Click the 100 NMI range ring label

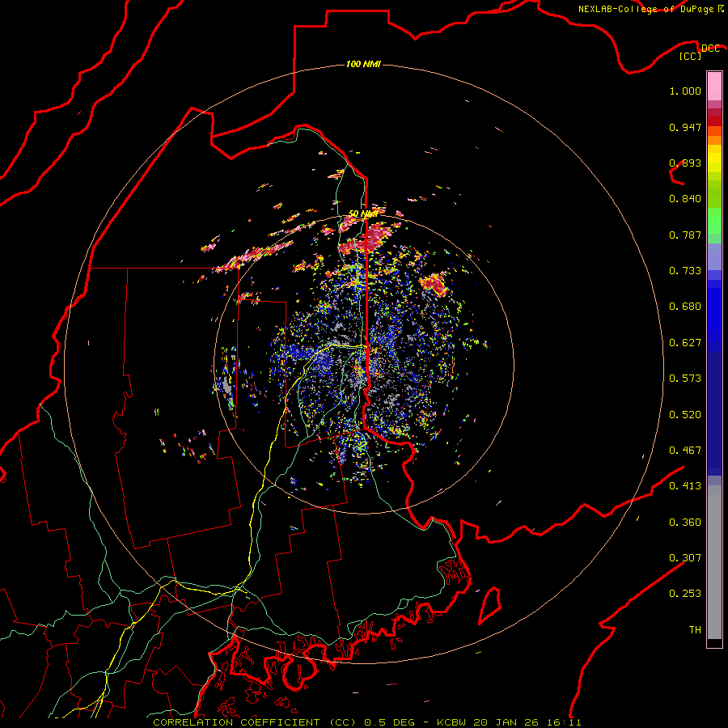point(363,64)
